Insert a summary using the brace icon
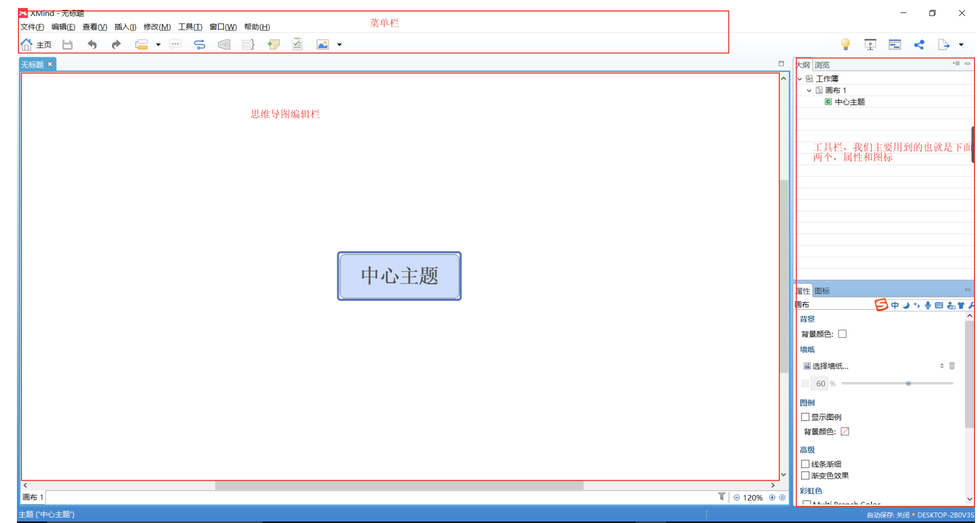Screen dimensions: 980x523 coord(247,44)
